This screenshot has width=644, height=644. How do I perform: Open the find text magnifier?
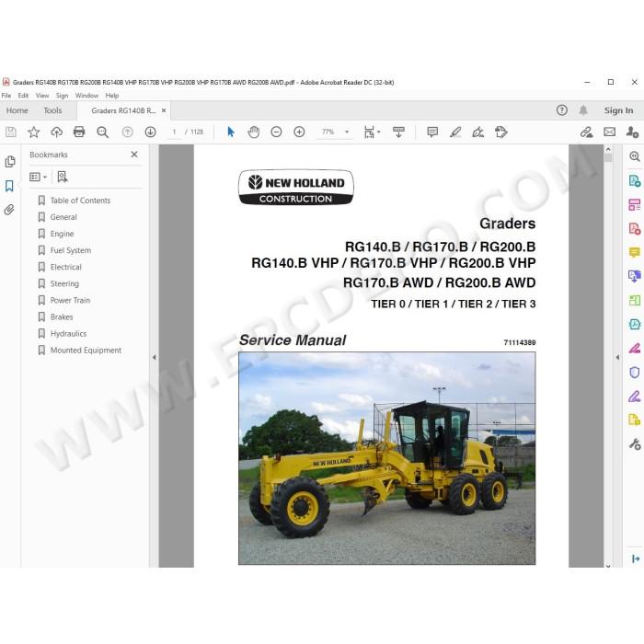coord(102,132)
